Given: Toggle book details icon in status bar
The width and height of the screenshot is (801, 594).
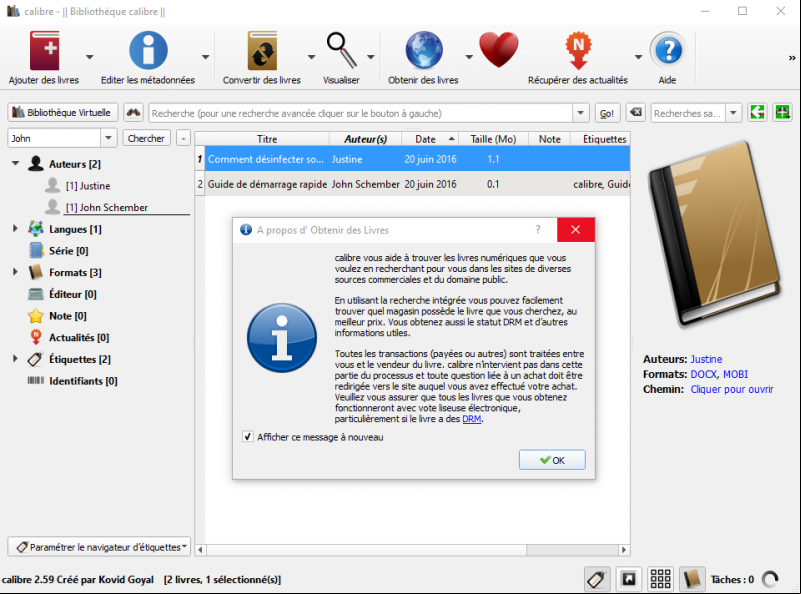Looking at the screenshot, I should [x=692, y=579].
